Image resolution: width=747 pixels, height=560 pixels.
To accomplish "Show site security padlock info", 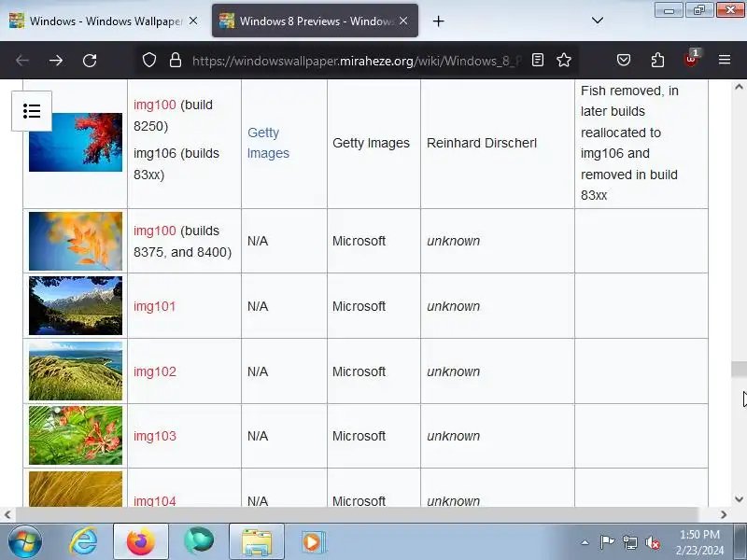I will pos(176,60).
